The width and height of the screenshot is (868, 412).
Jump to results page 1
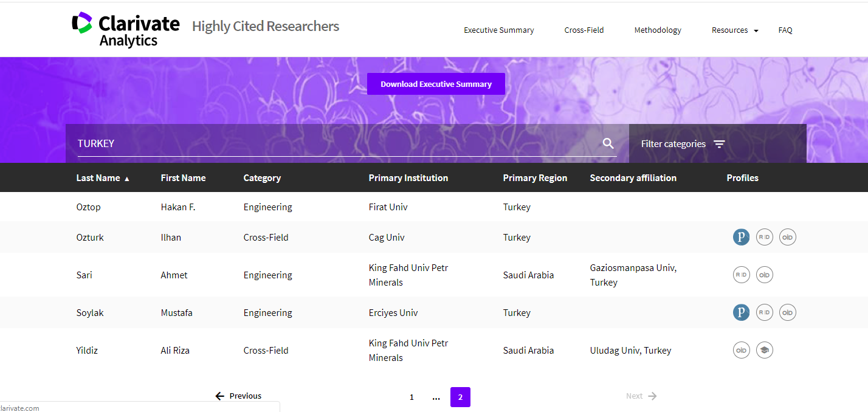point(412,397)
